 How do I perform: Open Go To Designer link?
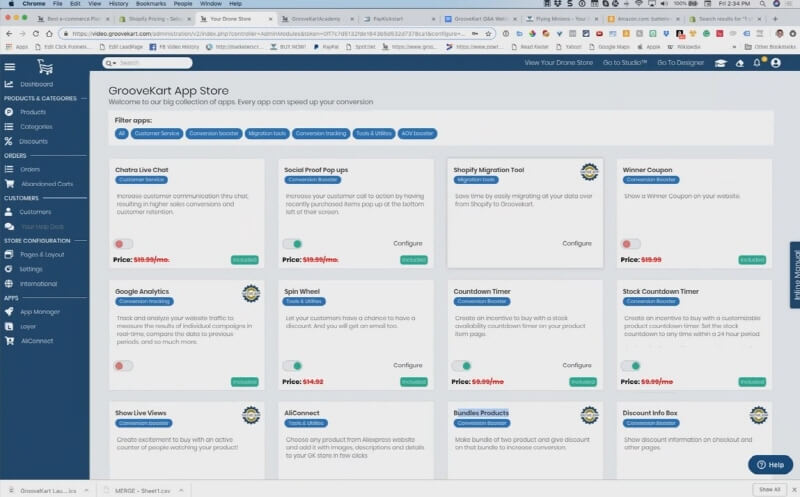tap(681, 63)
